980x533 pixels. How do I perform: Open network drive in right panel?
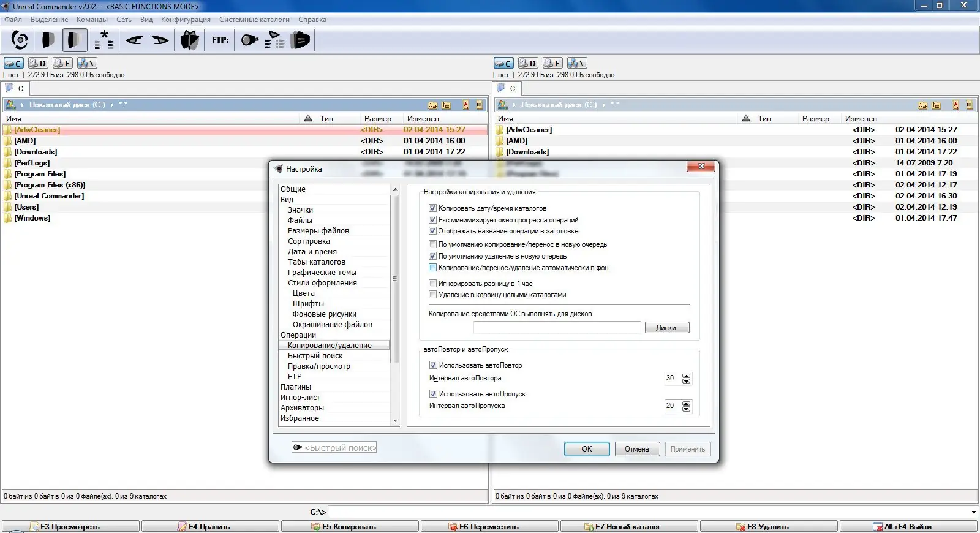(577, 63)
